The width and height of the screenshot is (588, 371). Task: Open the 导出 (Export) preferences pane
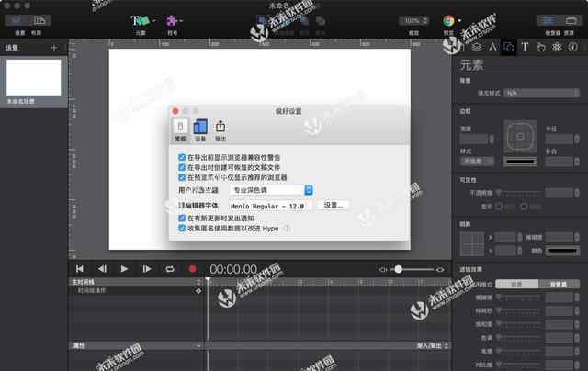tap(220, 129)
